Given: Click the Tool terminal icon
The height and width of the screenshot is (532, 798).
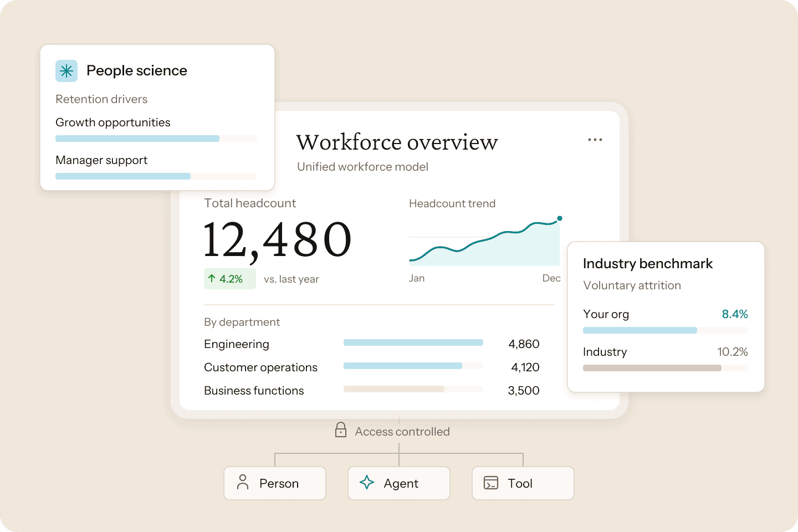Looking at the screenshot, I should (491, 483).
